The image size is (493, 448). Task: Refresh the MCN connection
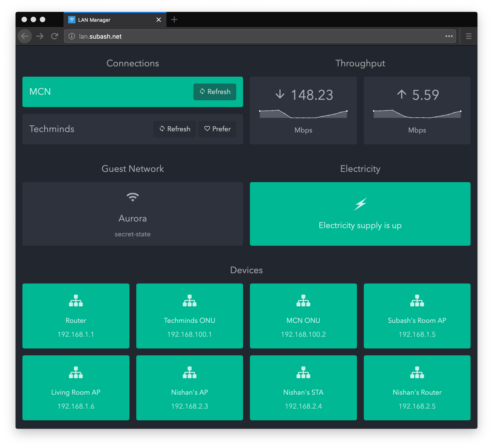(x=215, y=92)
